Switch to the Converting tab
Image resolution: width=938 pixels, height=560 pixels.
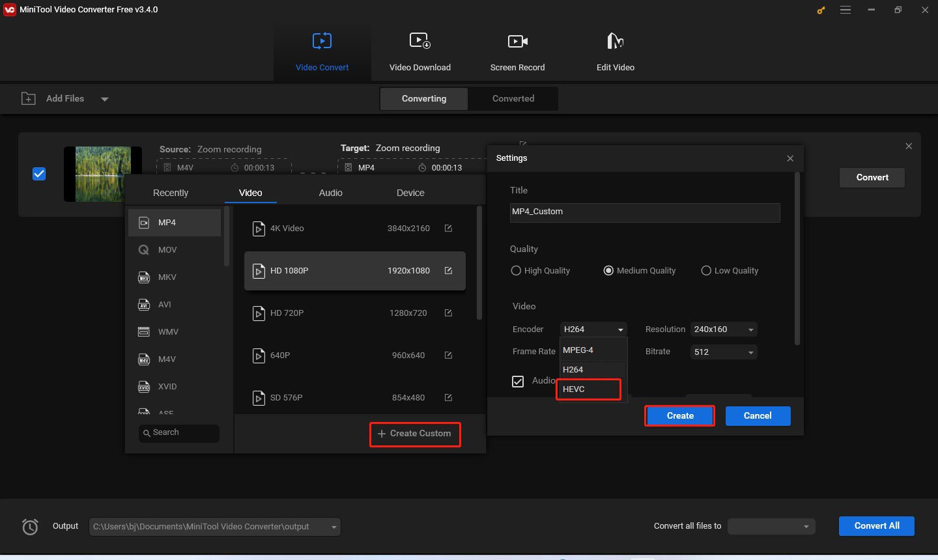coord(424,98)
